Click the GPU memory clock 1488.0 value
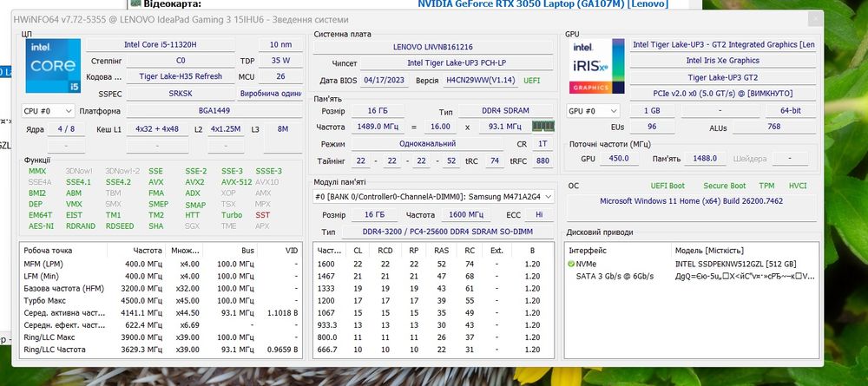Viewport: 868px width, 386px height. [x=705, y=159]
